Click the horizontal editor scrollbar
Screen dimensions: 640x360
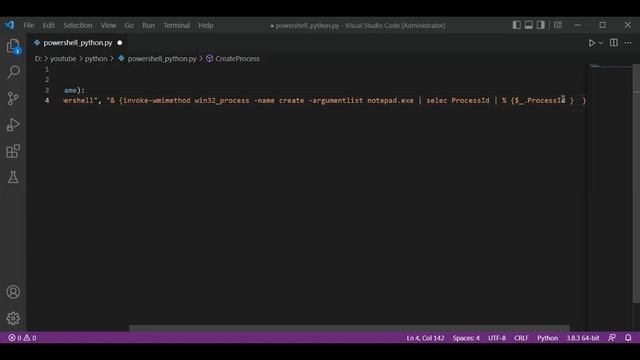[349, 328]
